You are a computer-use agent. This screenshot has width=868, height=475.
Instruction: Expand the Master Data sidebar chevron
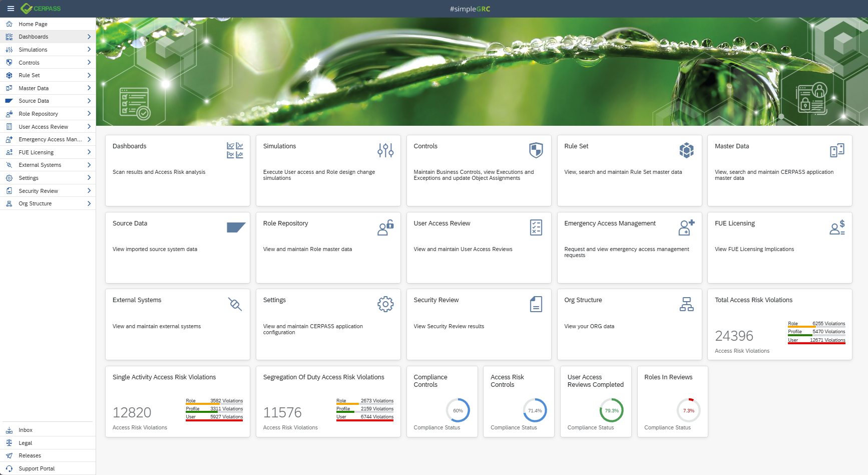click(x=89, y=88)
